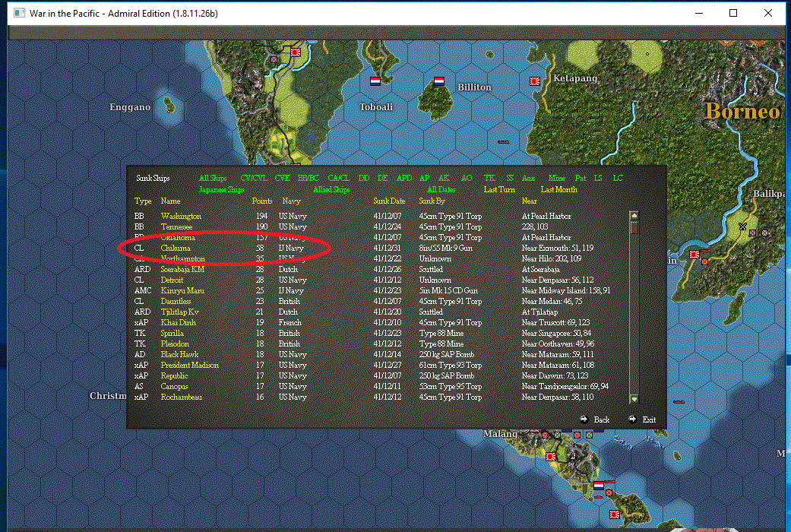Filter list by CV/CVL ships

tap(254, 178)
